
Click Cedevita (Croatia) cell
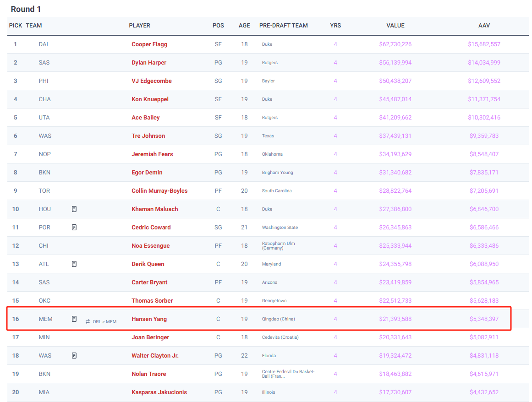[280, 337]
